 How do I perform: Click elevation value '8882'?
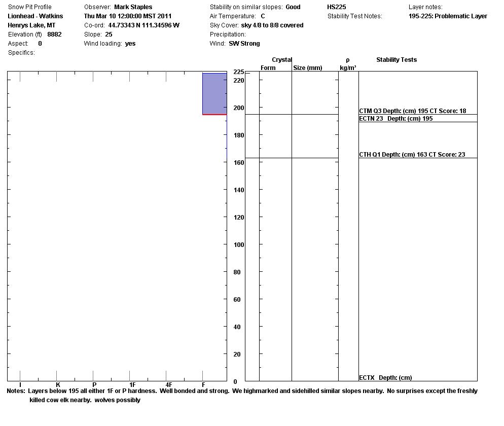(54, 34)
